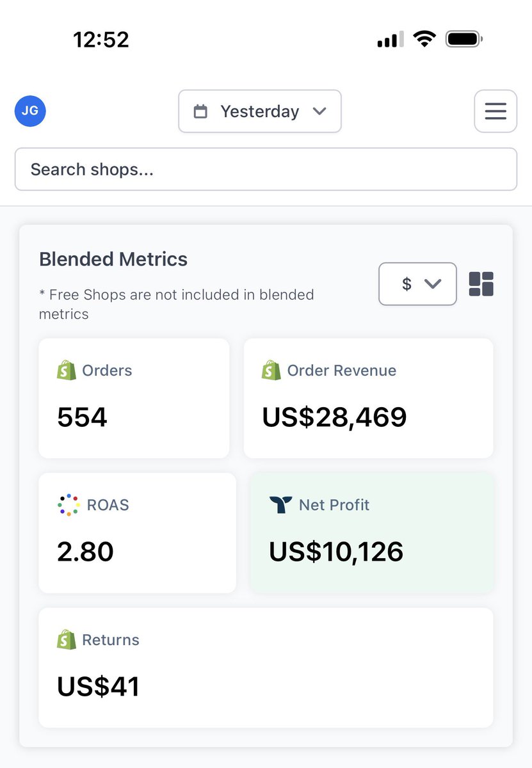The width and height of the screenshot is (532, 768).
Task: Click the Shopify icon on Returns card
Action: (67, 640)
